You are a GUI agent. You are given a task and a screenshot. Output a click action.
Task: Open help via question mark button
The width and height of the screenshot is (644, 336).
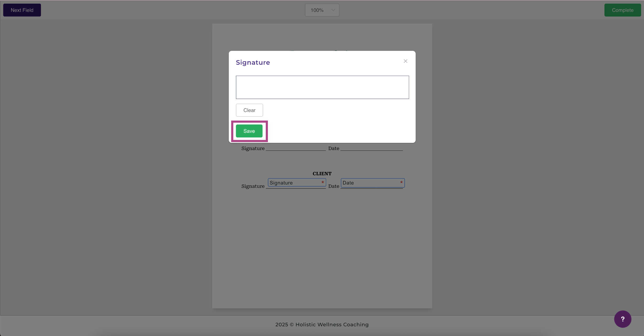(x=623, y=319)
